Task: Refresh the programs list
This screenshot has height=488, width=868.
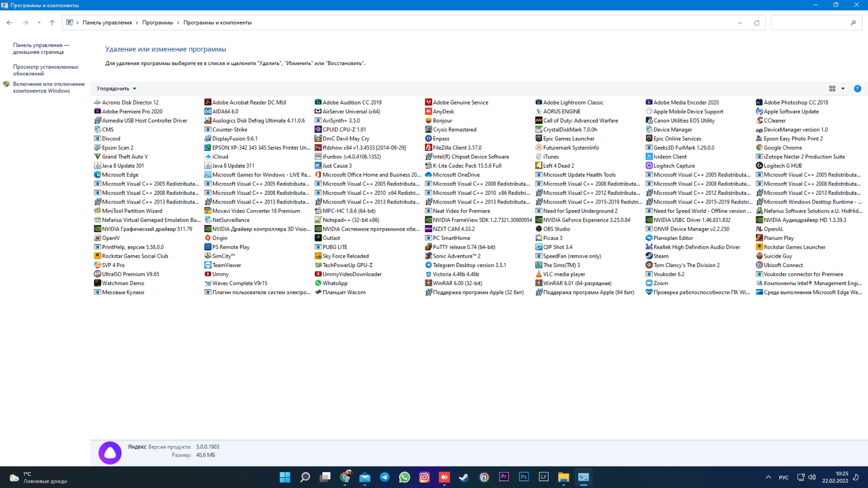Action: pos(757,23)
